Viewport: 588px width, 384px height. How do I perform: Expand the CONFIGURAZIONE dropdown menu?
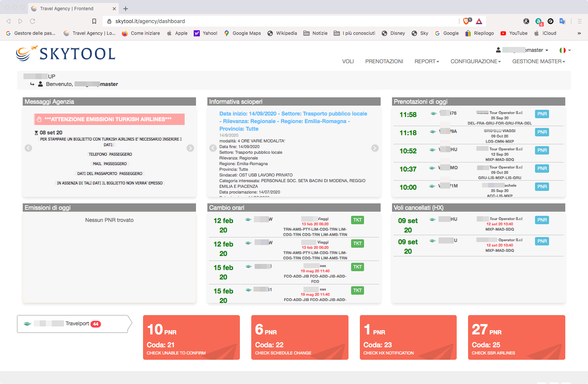point(475,61)
